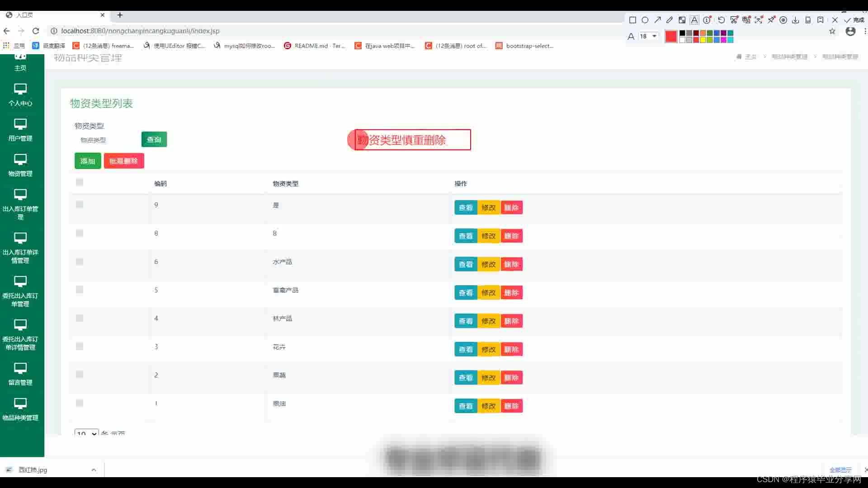Image resolution: width=868 pixels, height=488 pixels.
Task: Check the select-all checkbox in table header
Action: pos(80,182)
